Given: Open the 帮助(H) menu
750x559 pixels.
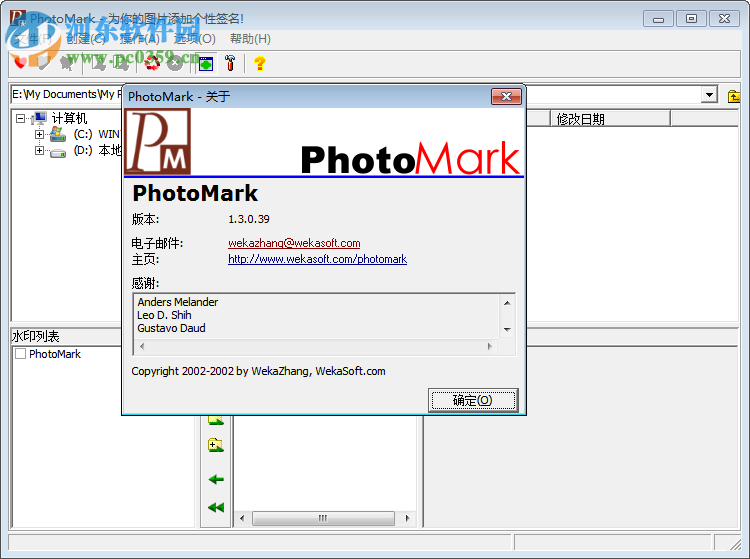Looking at the screenshot, I should [x=250, y=39].
